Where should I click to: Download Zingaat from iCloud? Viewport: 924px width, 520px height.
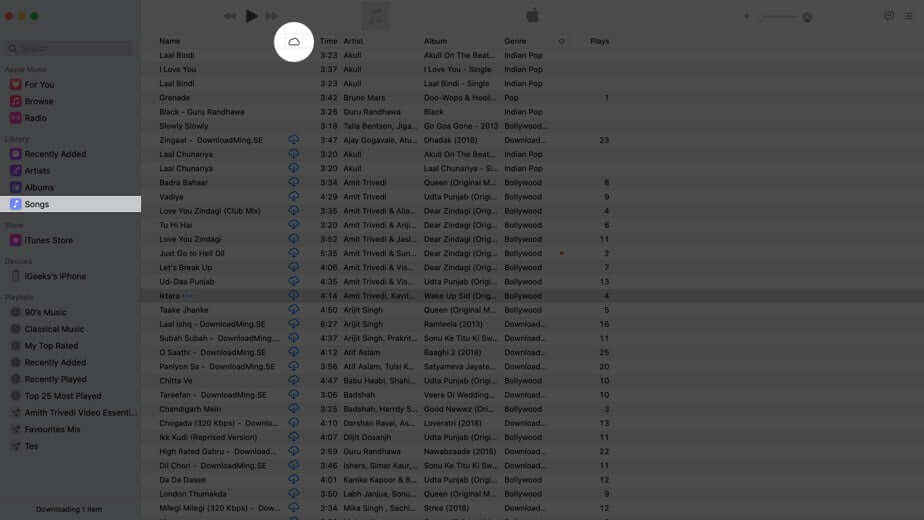click(293, 140)
